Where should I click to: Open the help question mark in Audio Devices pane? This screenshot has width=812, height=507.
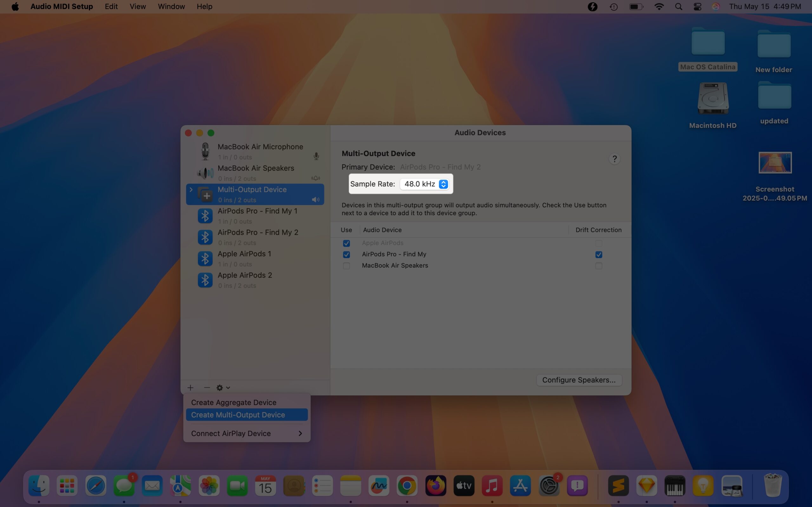(x=614, y=159)
